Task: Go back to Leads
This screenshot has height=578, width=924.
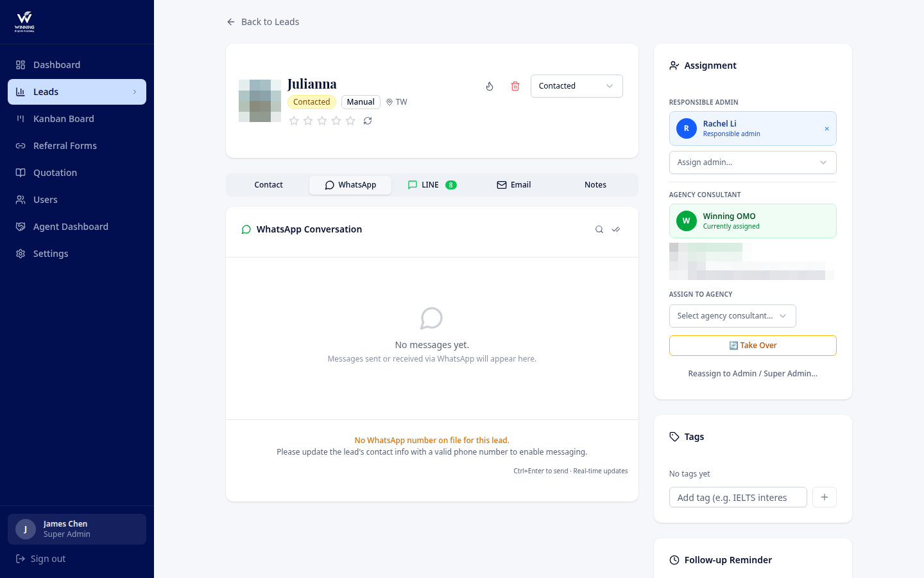Action: click(263, 22)
